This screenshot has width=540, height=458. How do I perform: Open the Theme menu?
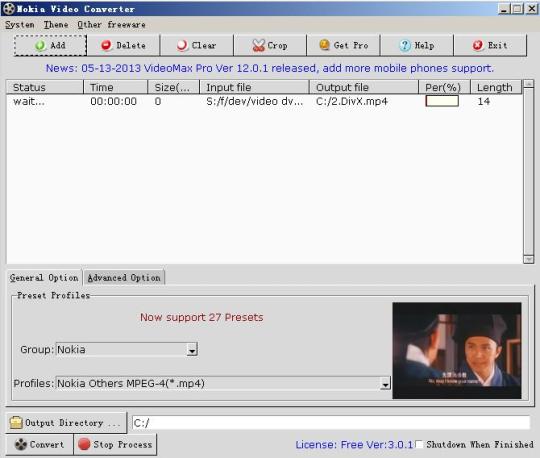tap(56, 25)
